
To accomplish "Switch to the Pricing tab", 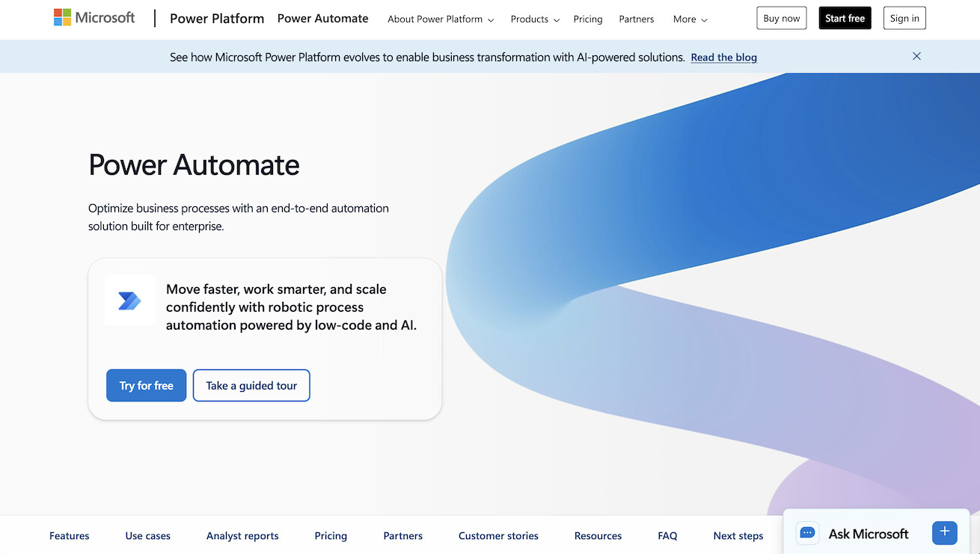I will click(331, 535).
